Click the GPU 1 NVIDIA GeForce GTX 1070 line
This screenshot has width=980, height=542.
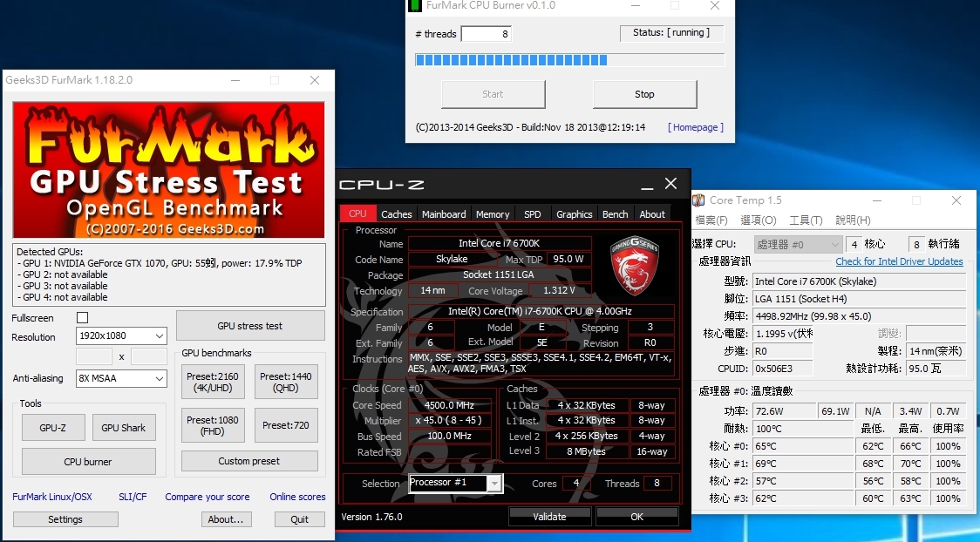[x=160, y=263]
